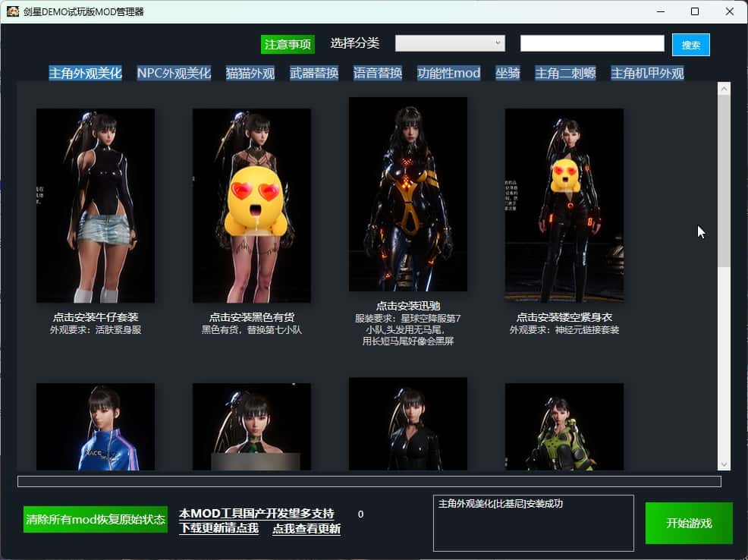Click the mod list vertical scrollbar thumb
This screenshot has height=560, width=748.
click(724, 181)
